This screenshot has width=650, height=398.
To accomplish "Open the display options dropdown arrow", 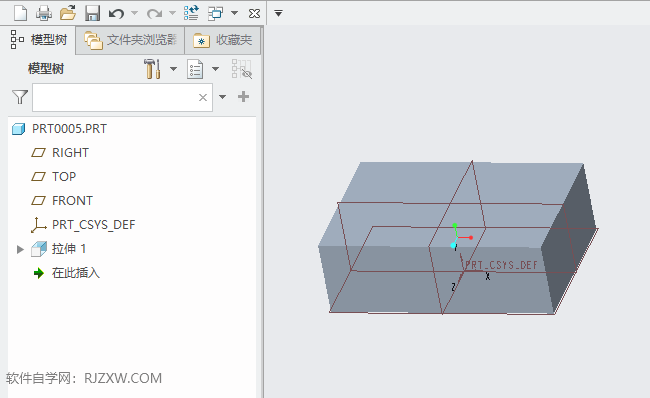I will pyautogui.click(x=216, y=69).
